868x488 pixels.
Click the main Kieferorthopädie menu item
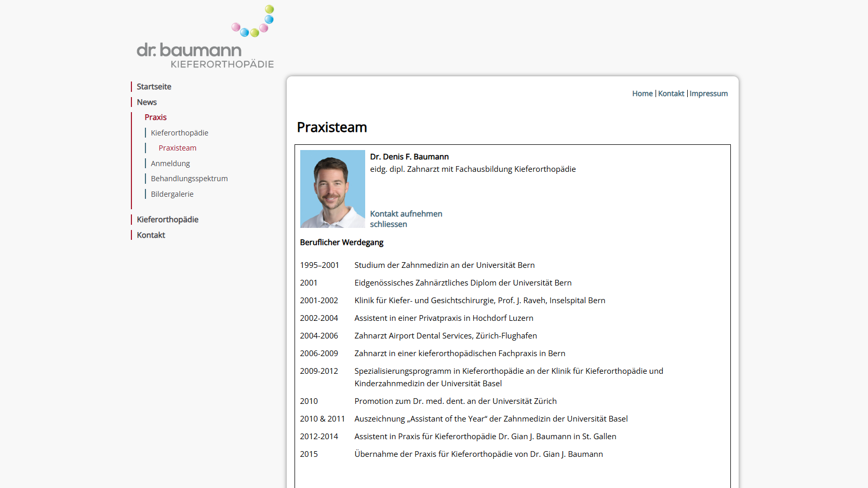167,220
